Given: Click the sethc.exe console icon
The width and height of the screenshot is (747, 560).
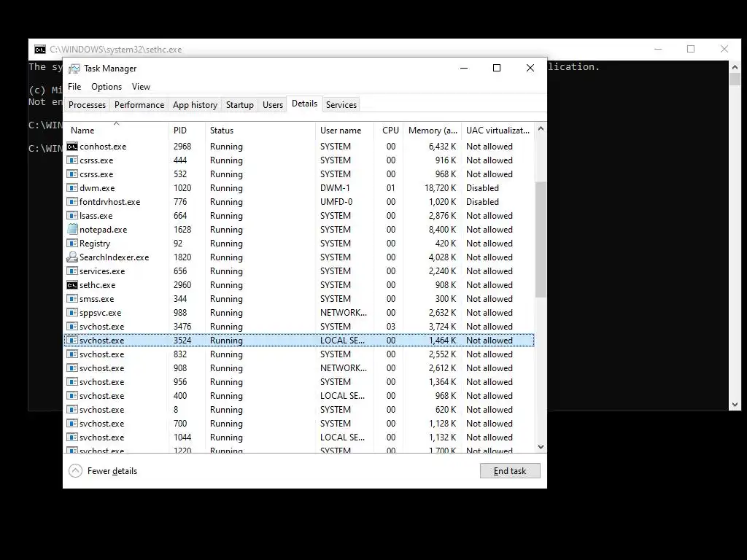Looking at the screenshot, I should click(x=72, y=285).
